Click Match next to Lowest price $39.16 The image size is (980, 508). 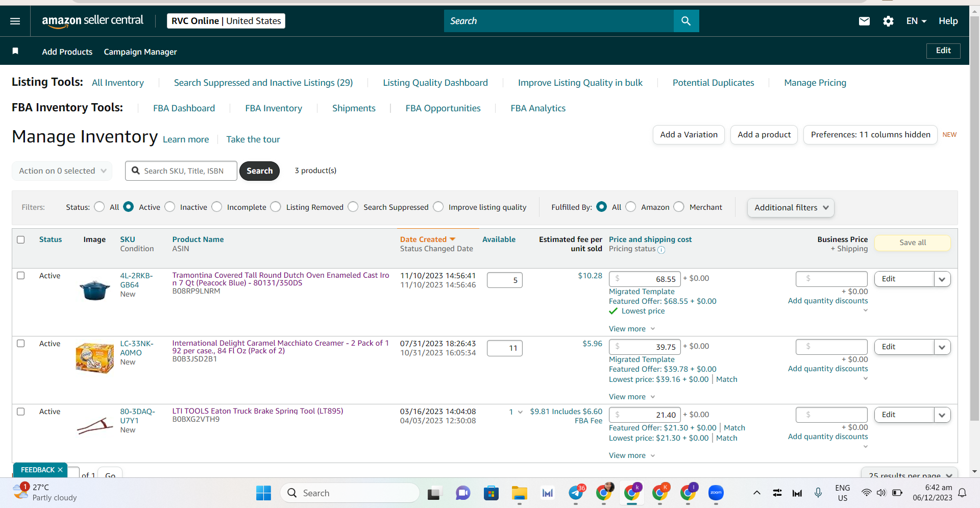(727, 379)
